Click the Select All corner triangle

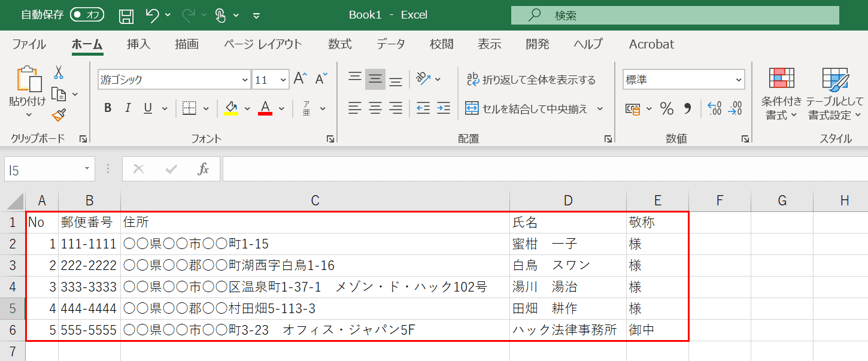pos(14,201)
